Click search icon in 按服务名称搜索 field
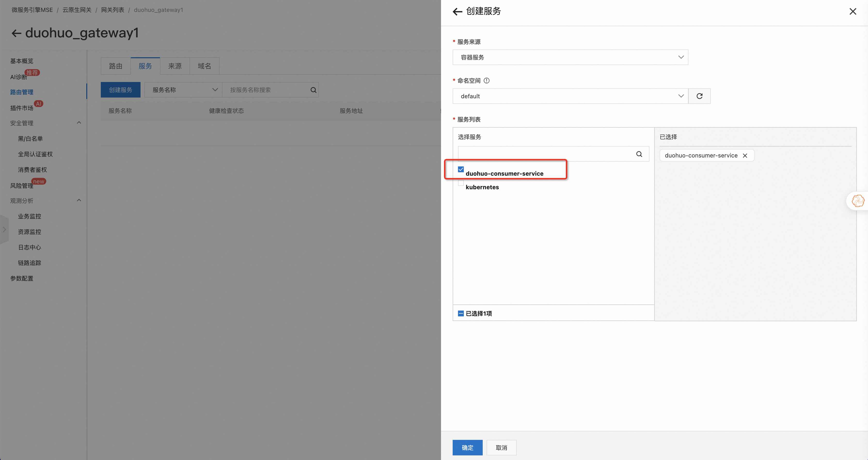This screenshot has height=460, width=868. [313, 90]
